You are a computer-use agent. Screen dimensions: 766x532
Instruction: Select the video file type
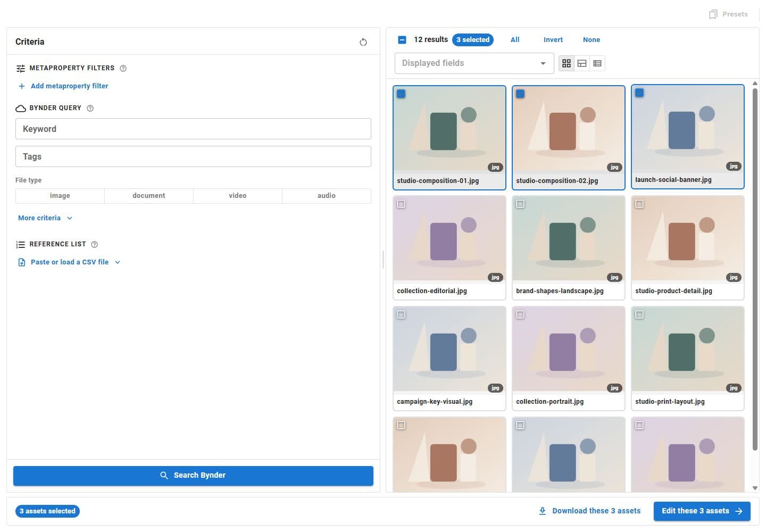click(x=238, y=196)
